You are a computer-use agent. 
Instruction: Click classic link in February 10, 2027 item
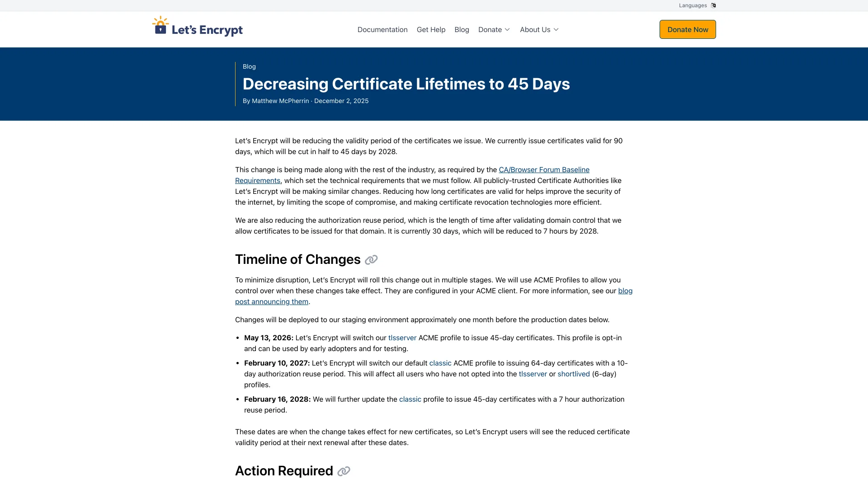click(440, 363)
